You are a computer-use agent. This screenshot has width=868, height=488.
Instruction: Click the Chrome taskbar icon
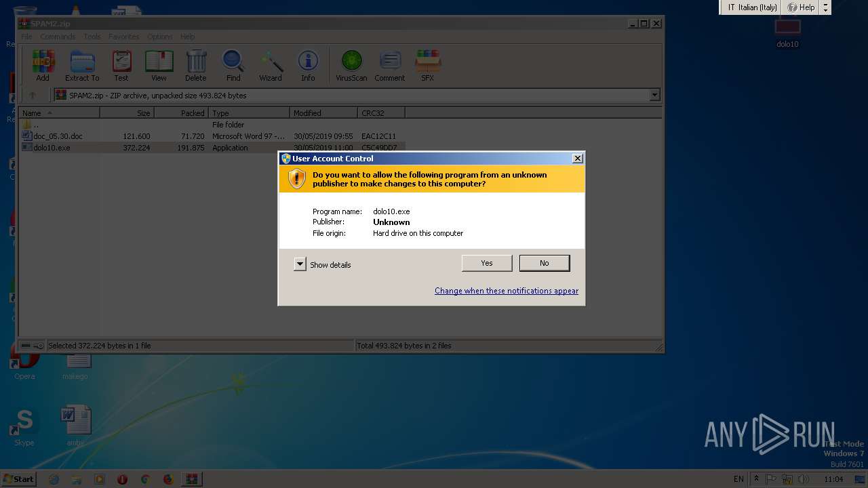pyautogui.click(x=145, y=479)
